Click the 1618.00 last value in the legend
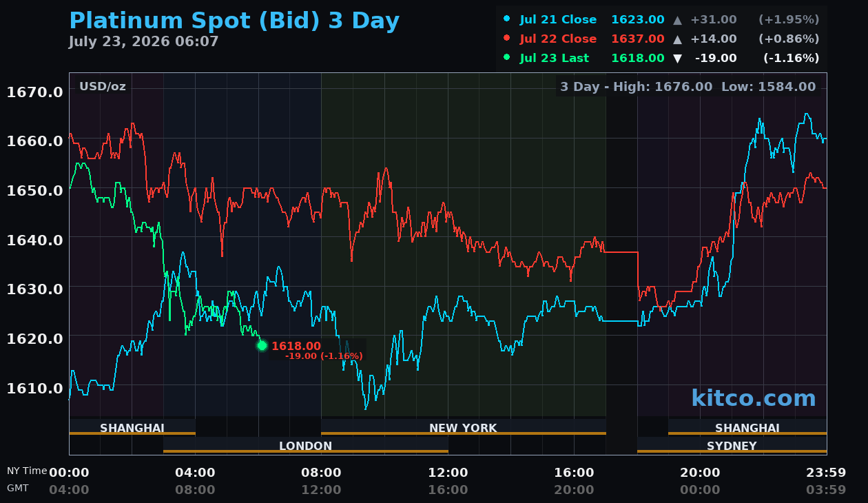The height and width of the screenshot is (503, 868). click(x=638, y=59)
